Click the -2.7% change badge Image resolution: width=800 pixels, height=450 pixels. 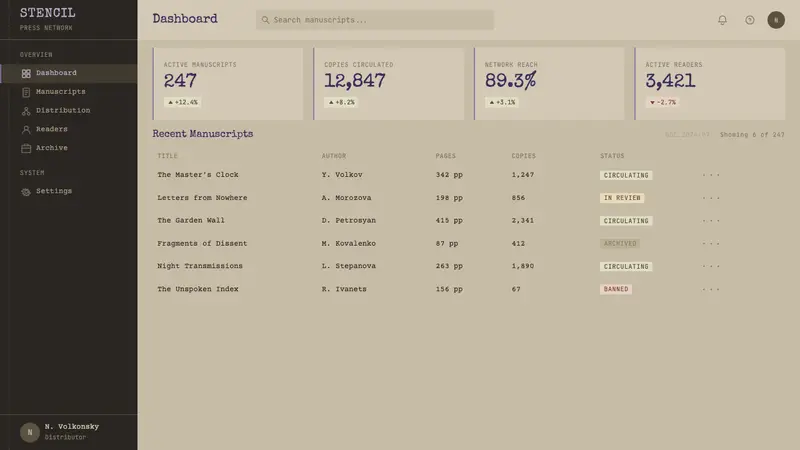point(663,103)
